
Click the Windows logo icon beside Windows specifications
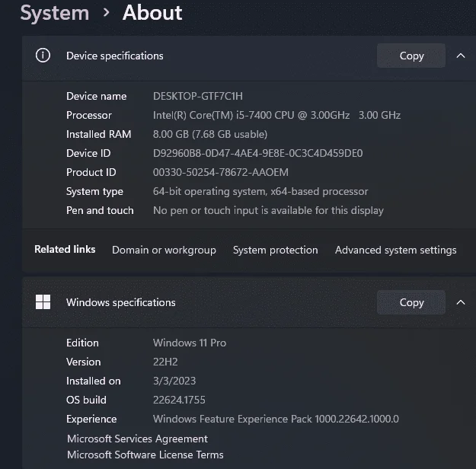click(43, 302)
